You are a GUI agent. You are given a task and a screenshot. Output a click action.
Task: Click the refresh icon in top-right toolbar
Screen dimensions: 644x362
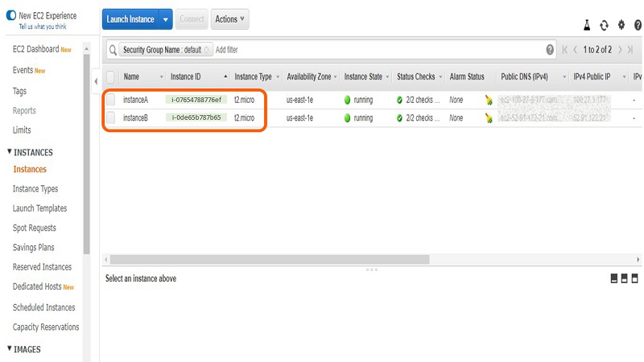[x=605, y=26]
